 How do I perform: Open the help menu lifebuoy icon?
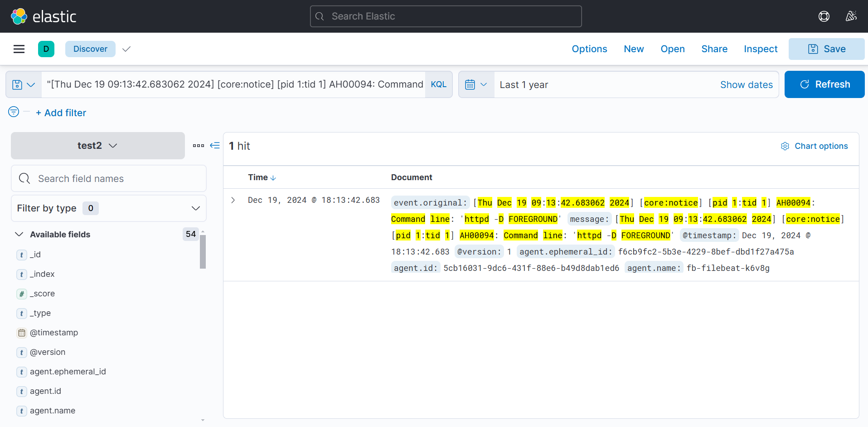[x=824, y=16]
